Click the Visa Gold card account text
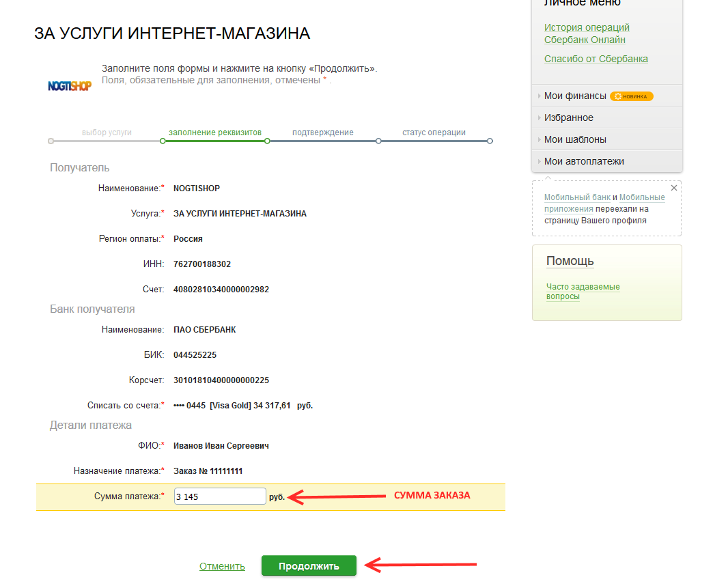 click(243, 406)
